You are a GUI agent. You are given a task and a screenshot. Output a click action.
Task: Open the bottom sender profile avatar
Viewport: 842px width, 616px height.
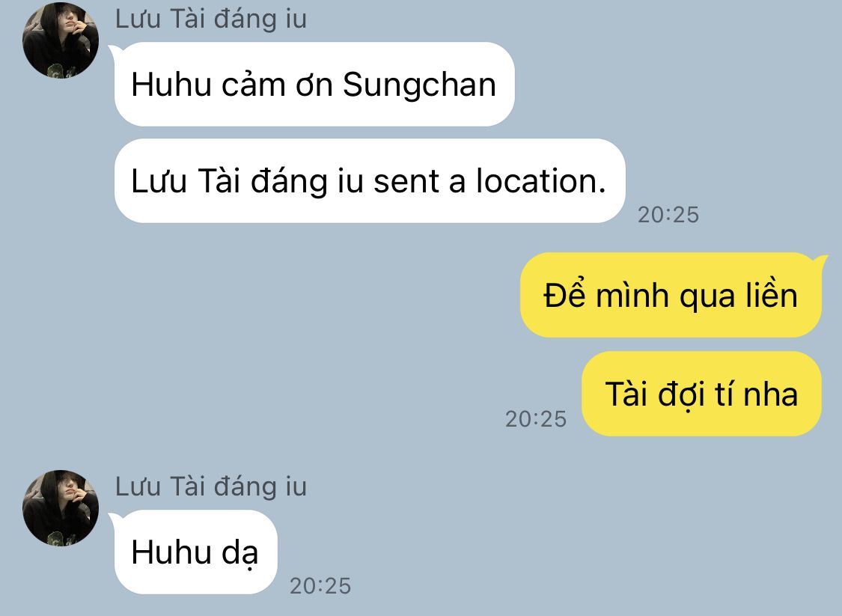click(x=60, y=507)
